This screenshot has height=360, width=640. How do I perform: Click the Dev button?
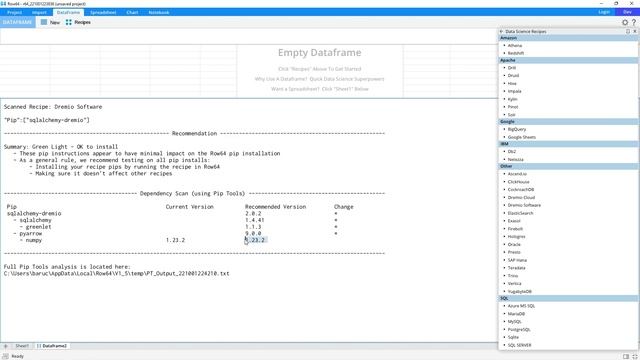coord(627,12)
